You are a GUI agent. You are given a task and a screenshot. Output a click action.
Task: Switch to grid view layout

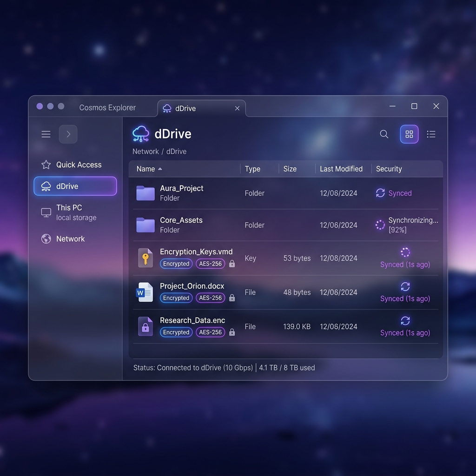pyautogui.click(x=409, y=134)
